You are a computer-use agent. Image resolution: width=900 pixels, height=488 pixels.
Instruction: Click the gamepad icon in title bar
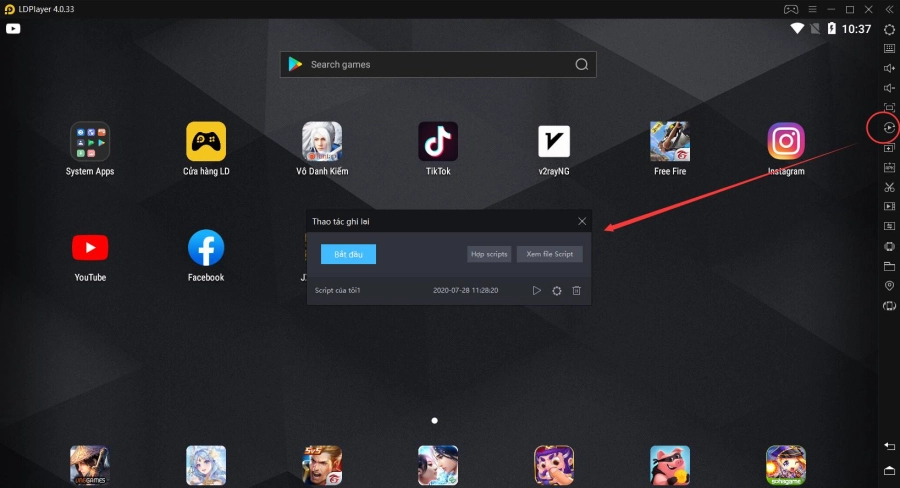[x=790, y=9]
